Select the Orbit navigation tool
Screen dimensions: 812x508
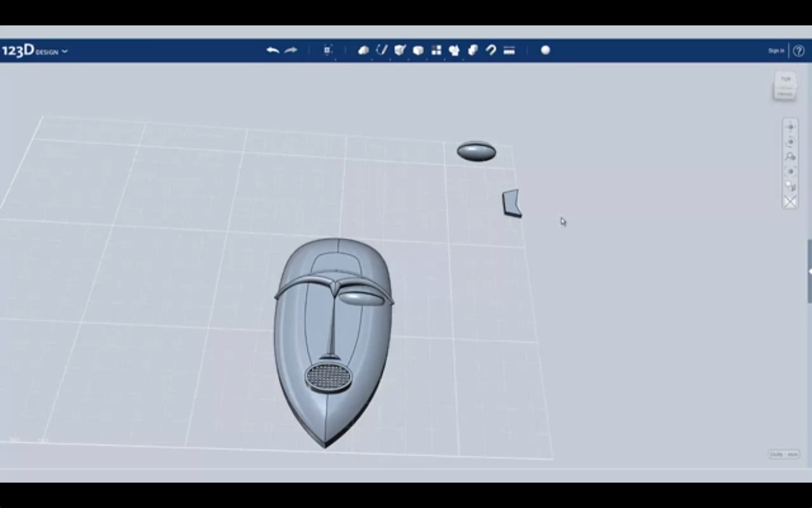pyautogui.click(x=790, y=142)
